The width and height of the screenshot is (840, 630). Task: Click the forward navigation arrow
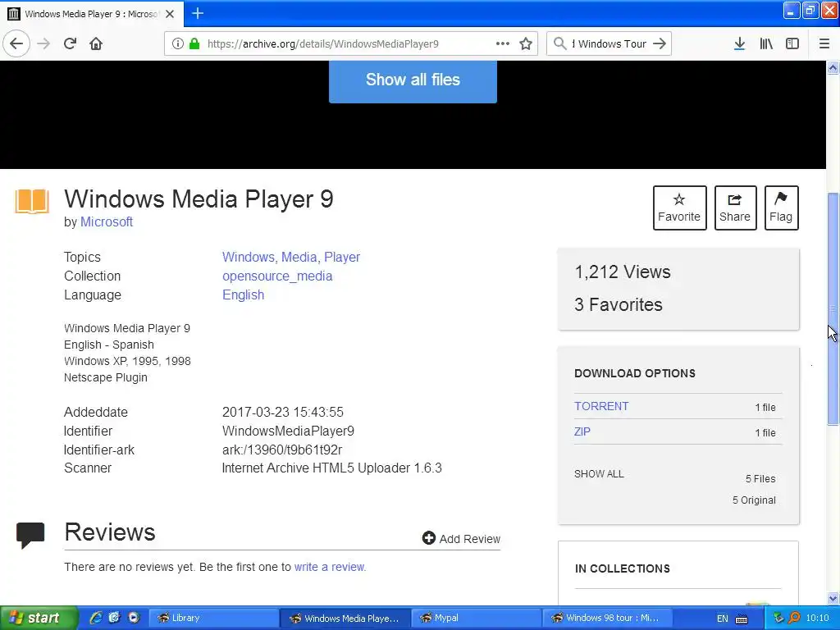(44, 43)
